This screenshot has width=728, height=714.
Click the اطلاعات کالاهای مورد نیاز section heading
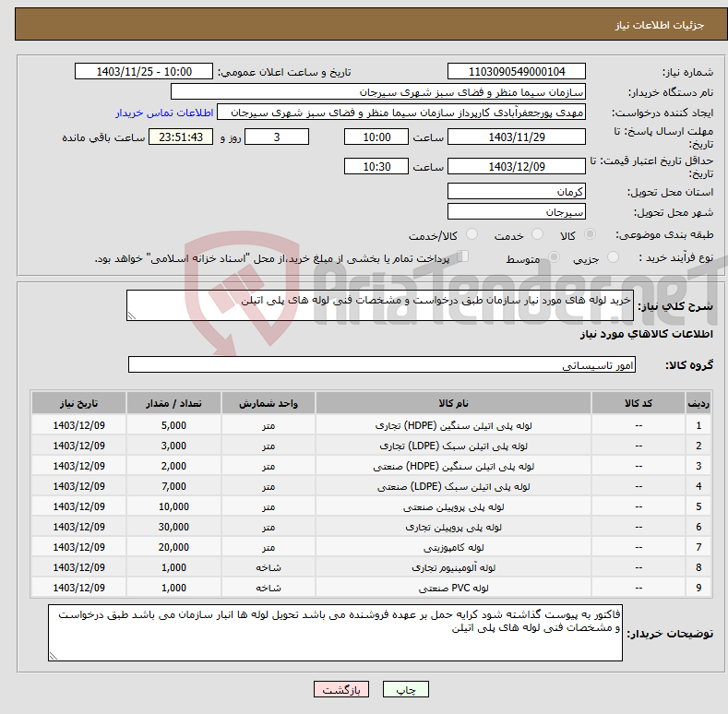[646, 334]
